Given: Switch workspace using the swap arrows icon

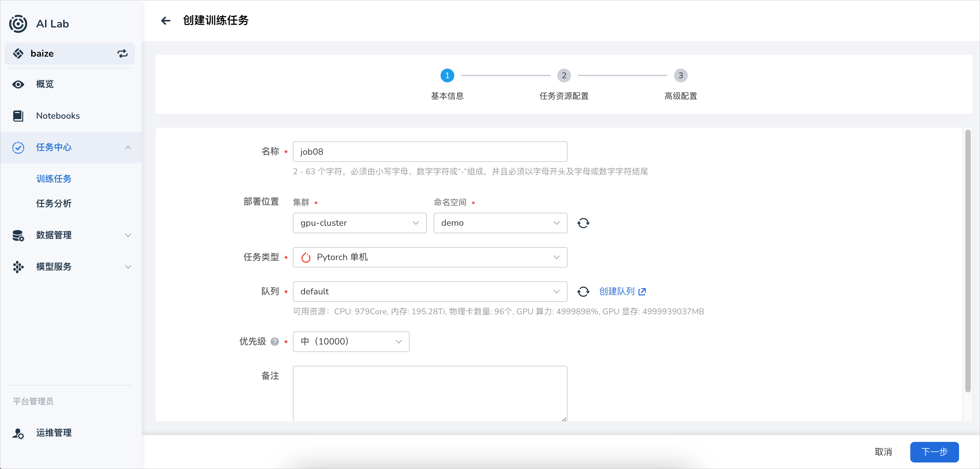Looking at the screenshot, I should click(x=123, y=54).
